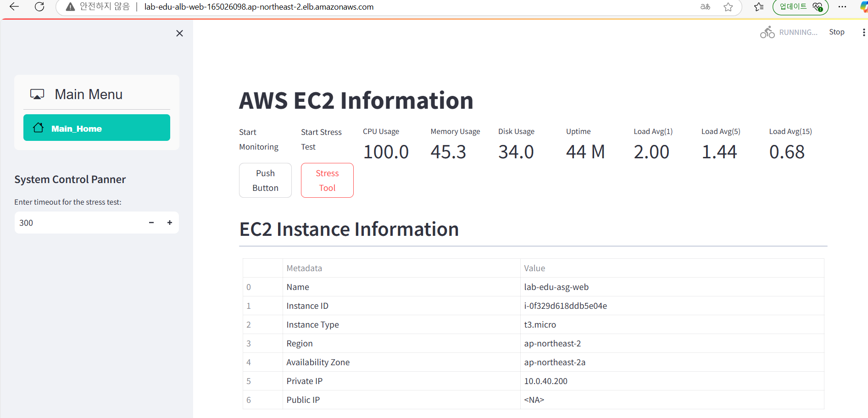Click Push Button to start monitoring

click(x=265, y=180)
